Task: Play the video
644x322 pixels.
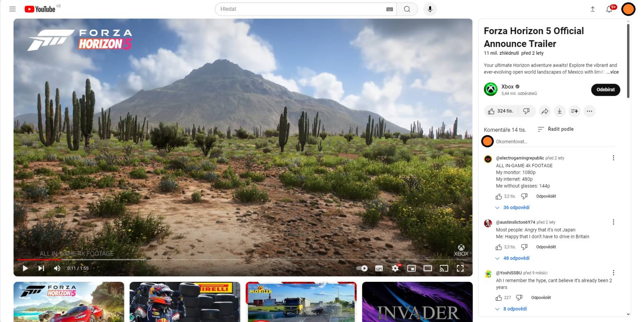Action: click(25, 268)
